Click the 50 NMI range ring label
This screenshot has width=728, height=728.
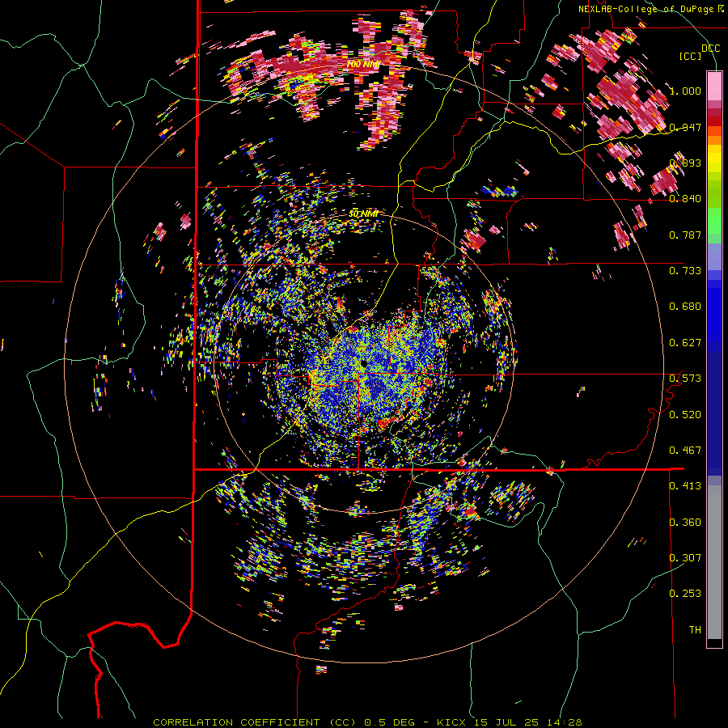pyautogui.click(x=363, y=214)
